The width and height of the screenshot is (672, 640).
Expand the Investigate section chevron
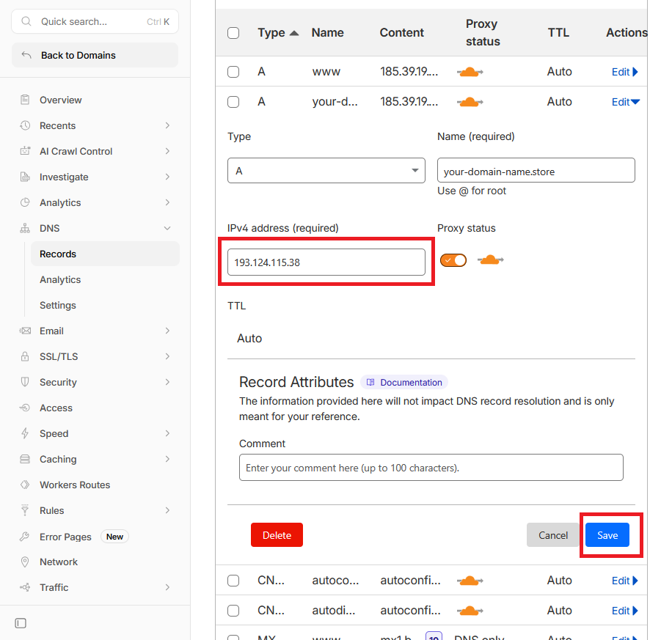(x=167, y=177)
